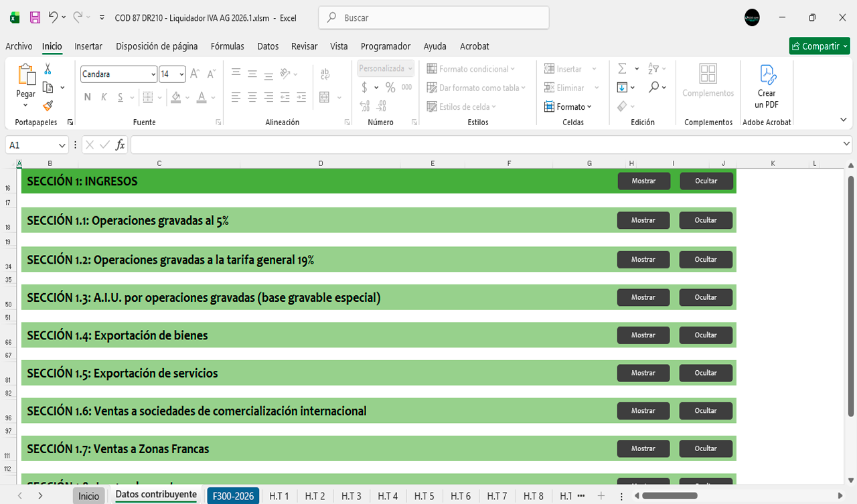
Task: Click the Compartir button
Action: point(819,46)
